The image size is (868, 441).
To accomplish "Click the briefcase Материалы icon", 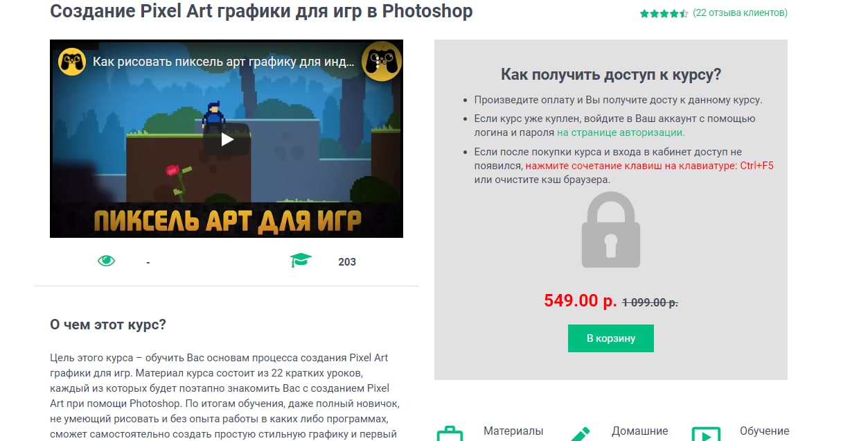I will tap(450, 434).
